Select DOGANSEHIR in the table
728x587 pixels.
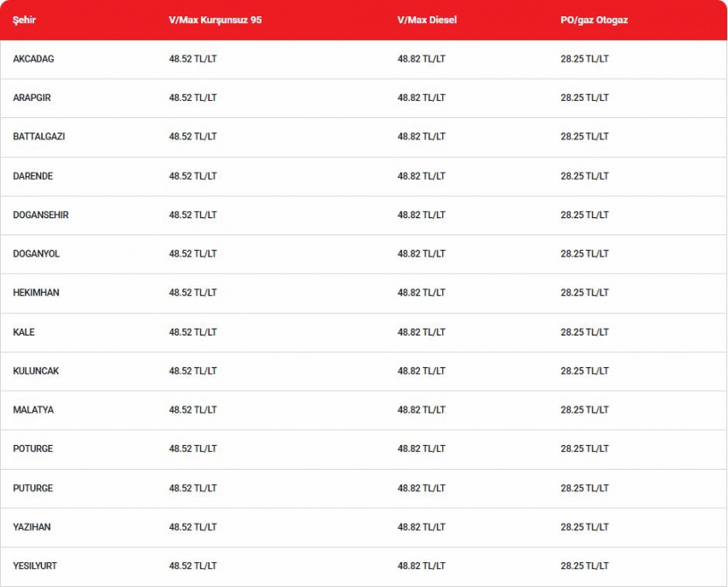click(x=41, y=215)
